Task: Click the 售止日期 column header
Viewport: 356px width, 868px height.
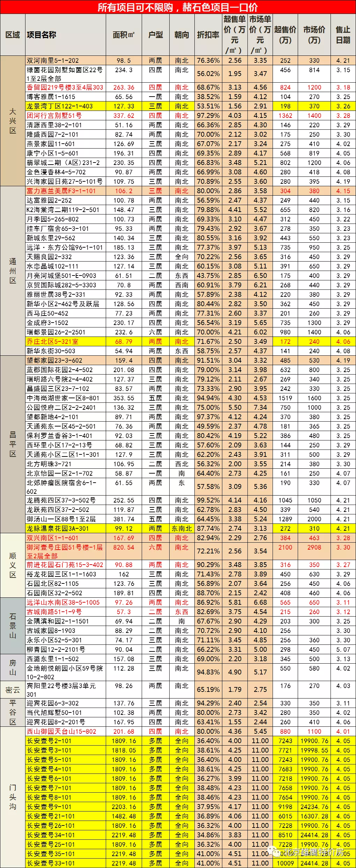Action: click(343, 35)
